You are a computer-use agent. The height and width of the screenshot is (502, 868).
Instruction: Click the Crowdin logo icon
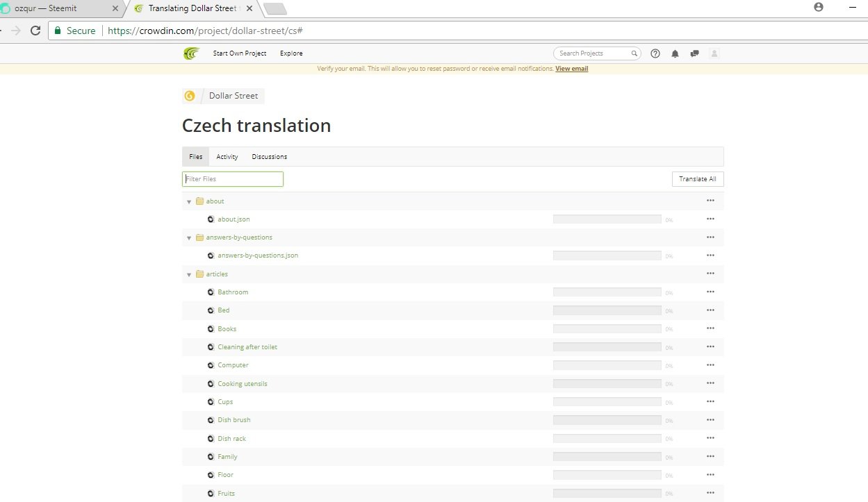(x=191, y=53)
